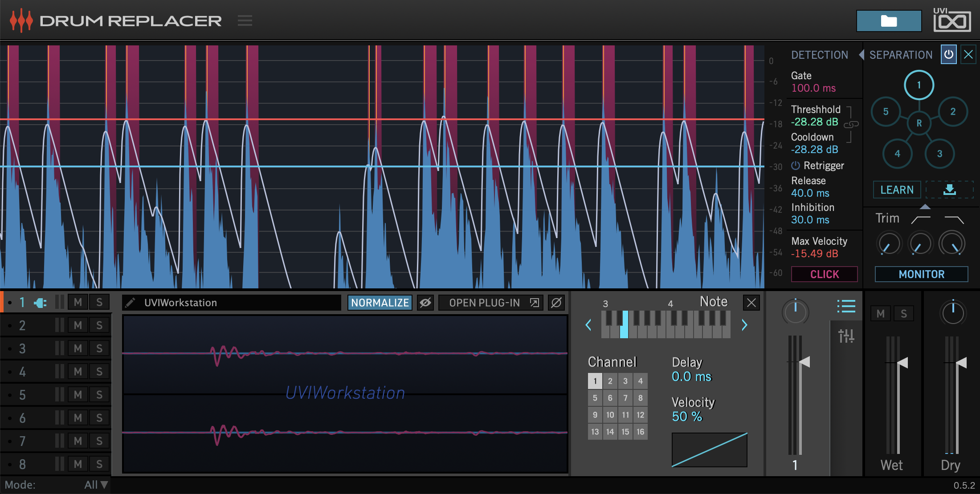Click the threshold-cooldown link icon
Viewport: 980px width, 494px height.
click(851, 125)
